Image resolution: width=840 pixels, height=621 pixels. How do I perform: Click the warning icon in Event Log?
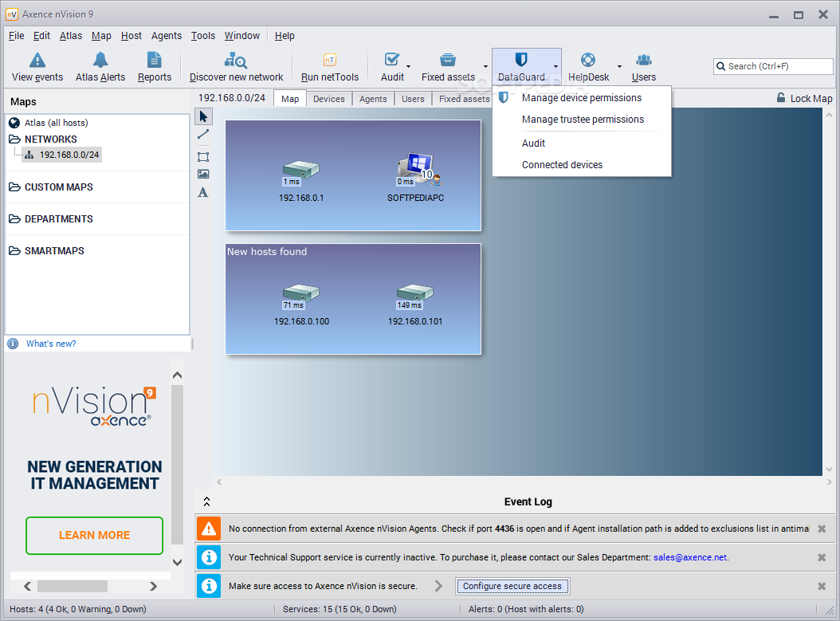pyautogui.click(x=209, y=529)
